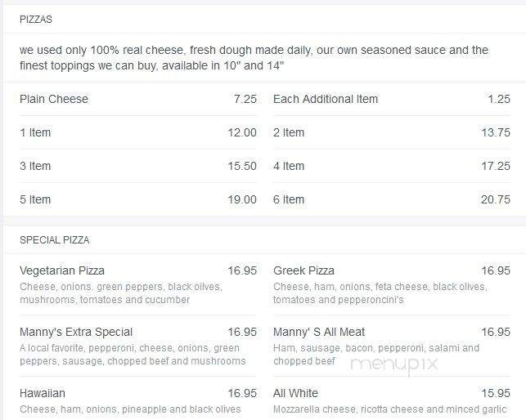Choose the 3 Item pizza row
The image size is (526, 420).
(x=138, y=166)
